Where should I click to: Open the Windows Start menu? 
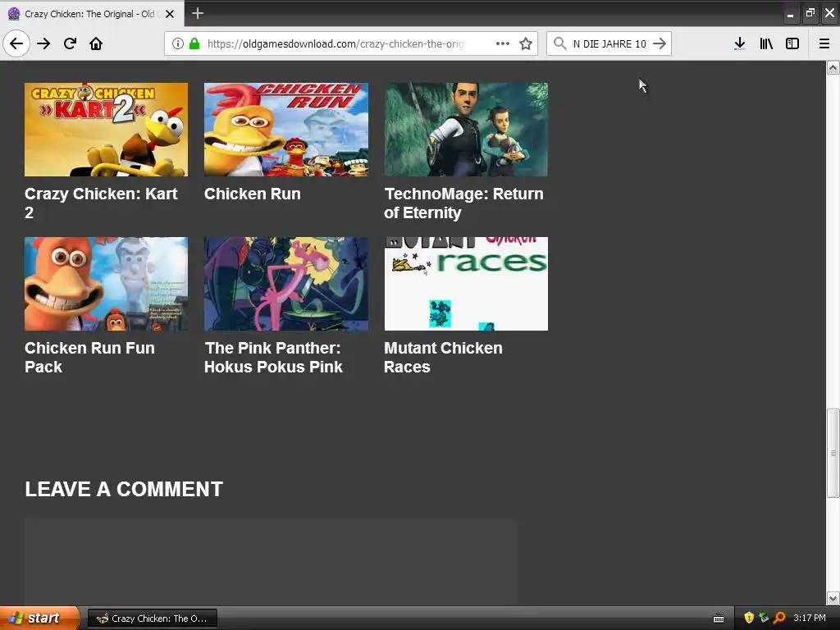[x=39, y=619]
